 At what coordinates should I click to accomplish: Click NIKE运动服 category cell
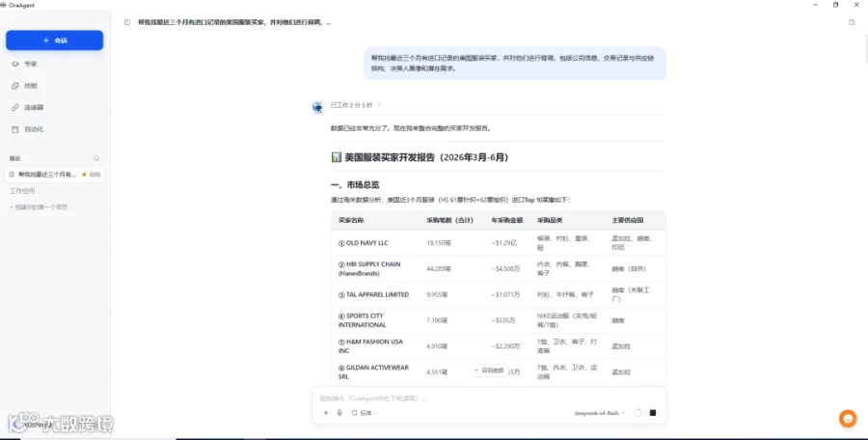pos(567,320)
